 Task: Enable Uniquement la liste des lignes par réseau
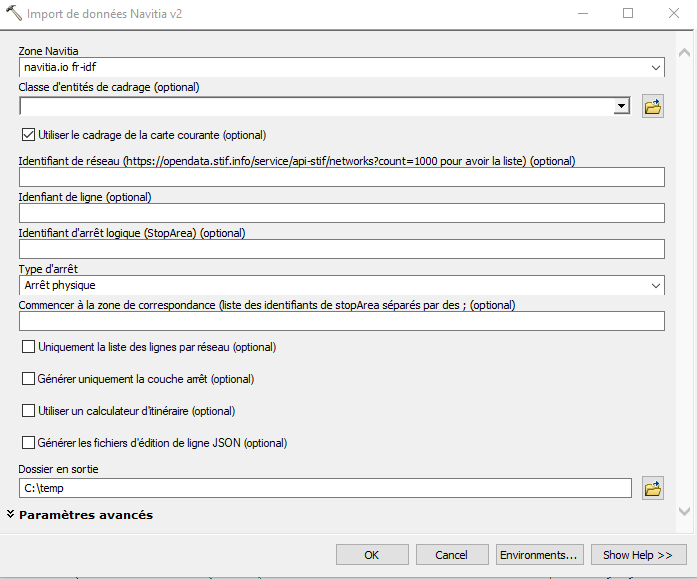[x=28, y=347]
